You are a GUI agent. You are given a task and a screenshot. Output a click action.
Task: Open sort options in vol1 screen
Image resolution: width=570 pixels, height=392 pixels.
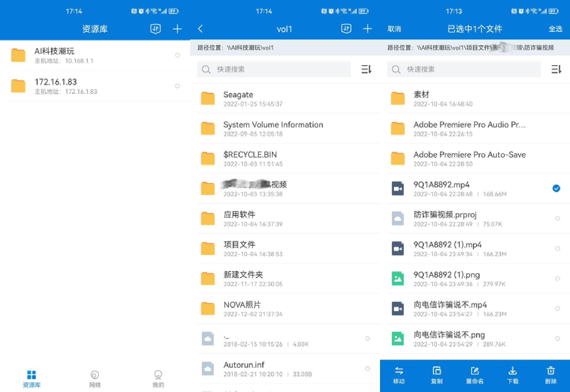point(366,69)
